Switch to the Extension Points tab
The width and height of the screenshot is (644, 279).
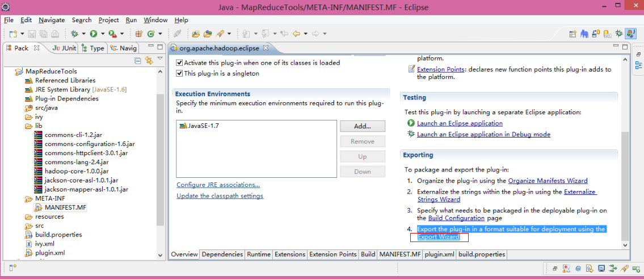point(333,255)
